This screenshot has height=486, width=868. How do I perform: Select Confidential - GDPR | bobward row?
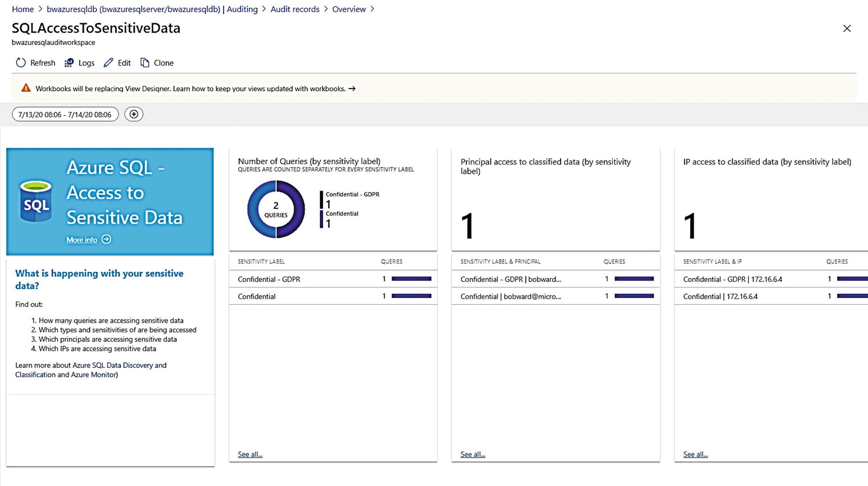point(555,279)
